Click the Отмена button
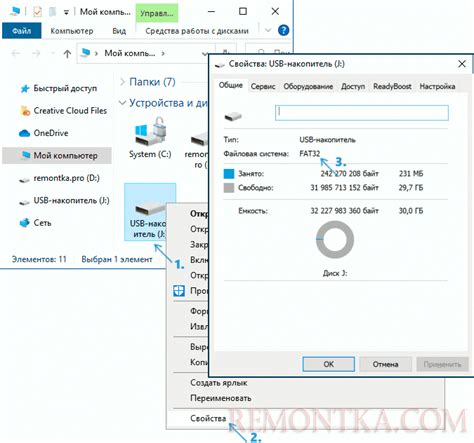The image size is (474, 443). tap(385, 364)
